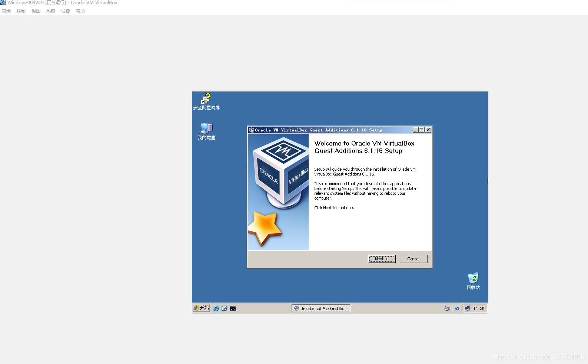The height and width of the screenshot is (364, 588).
Task: Open the 管理 menu
Action: click(6, 11)
